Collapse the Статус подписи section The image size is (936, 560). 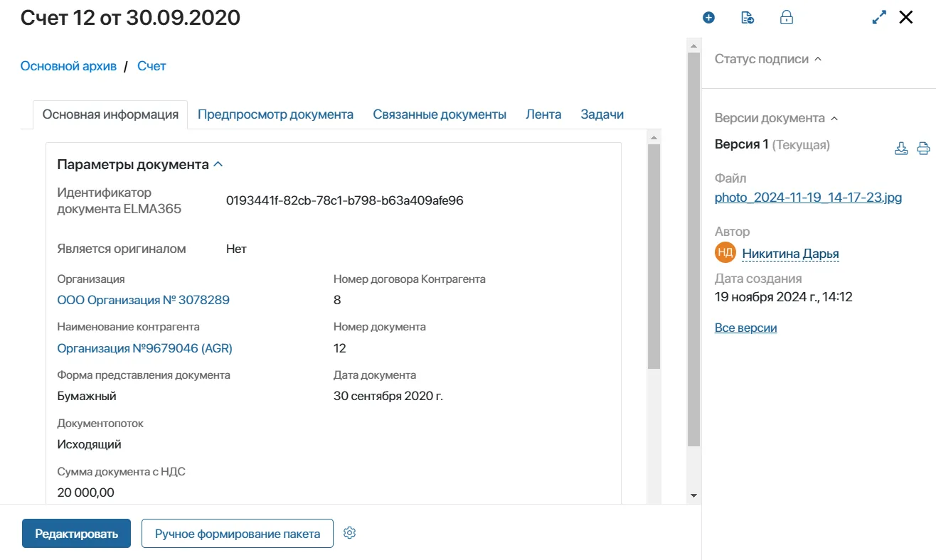818,59
